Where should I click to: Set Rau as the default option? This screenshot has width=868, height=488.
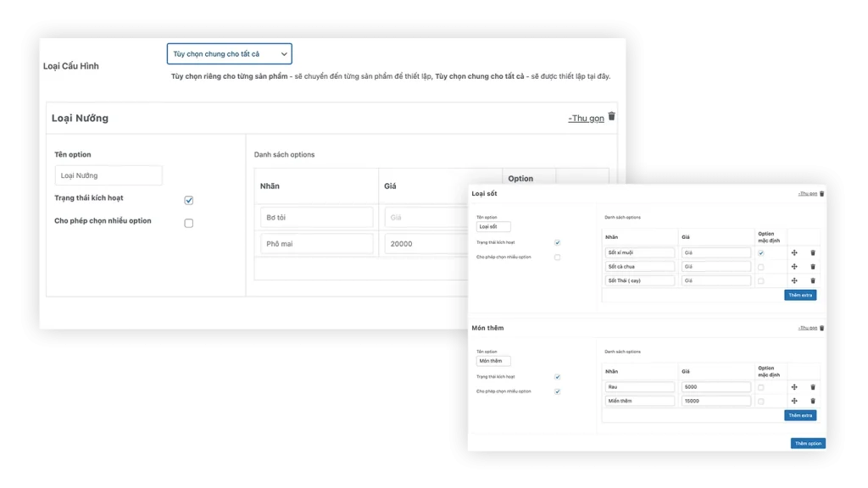click(760, 387)
